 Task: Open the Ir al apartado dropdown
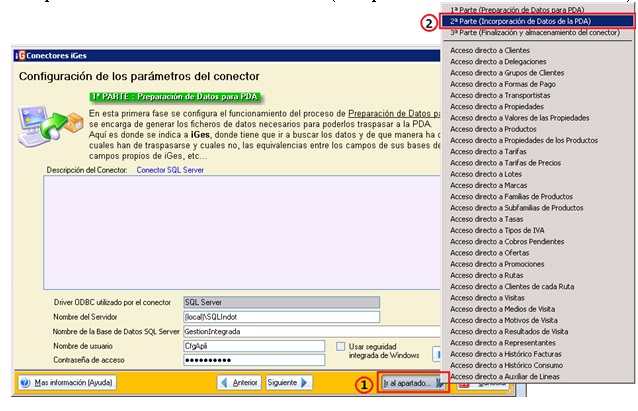[411, 382]
